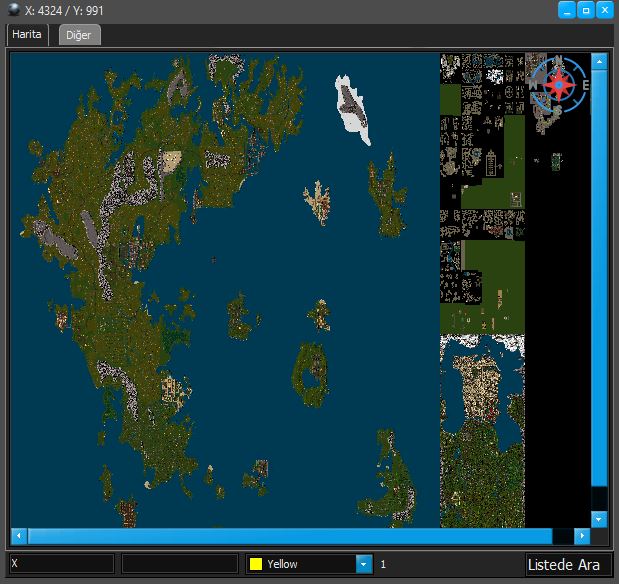Viewport: 619px width, 584px height.
Task: Open the Yellow color dropdown
Action: click(364, 564)
